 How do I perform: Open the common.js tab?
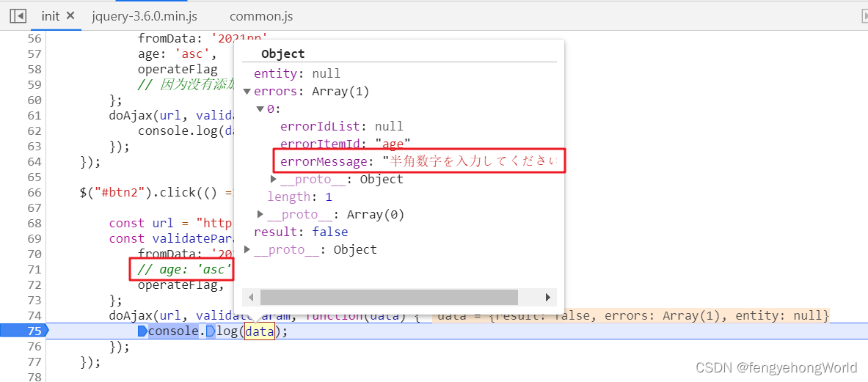[261, 17]
